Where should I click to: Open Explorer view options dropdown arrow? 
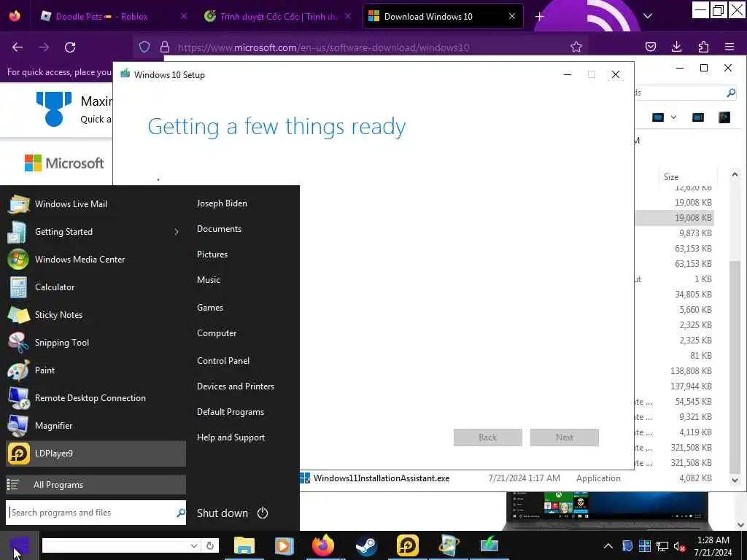(x=673, y=117)
